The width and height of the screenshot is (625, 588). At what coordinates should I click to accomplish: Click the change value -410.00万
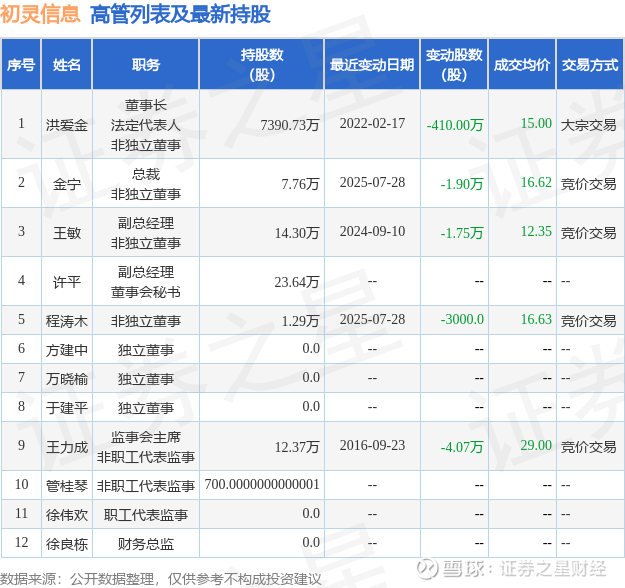tap(455, 125)
